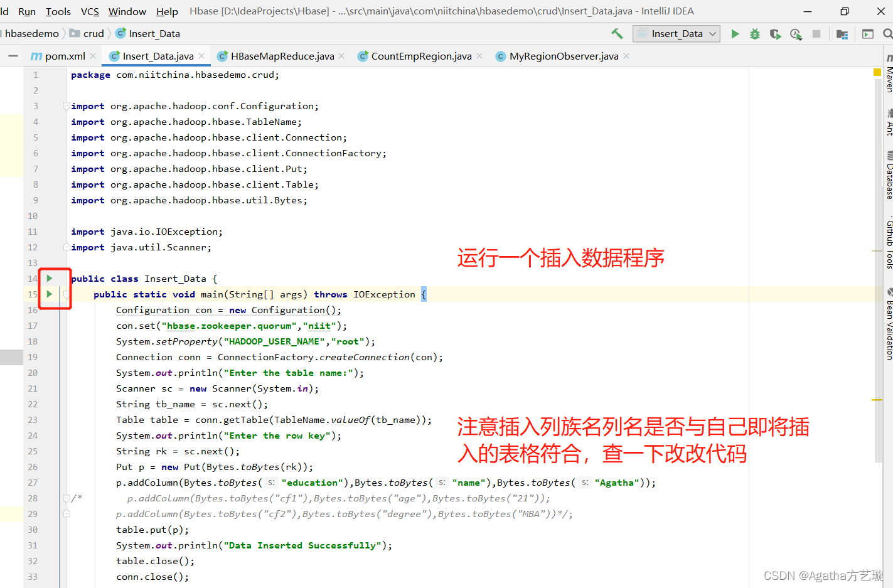893x588 pixels.
Task: Click conn.close() on line 33
Action: 152,577
